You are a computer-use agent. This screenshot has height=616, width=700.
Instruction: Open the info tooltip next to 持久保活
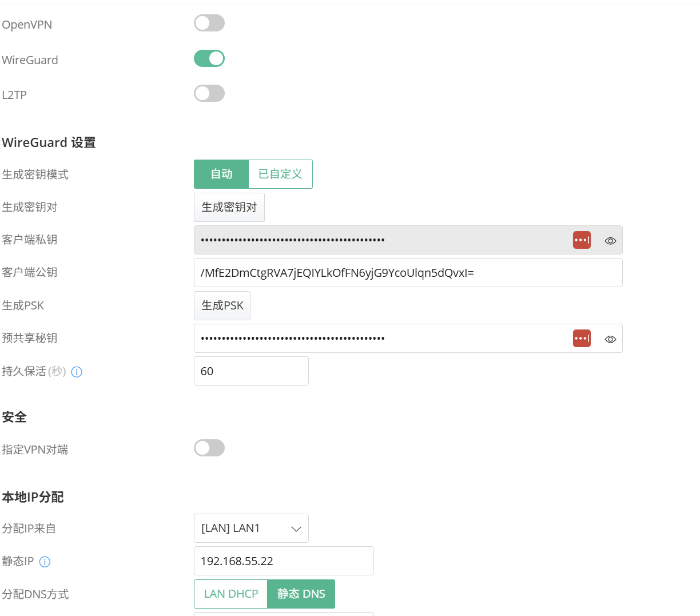(77, 372)
